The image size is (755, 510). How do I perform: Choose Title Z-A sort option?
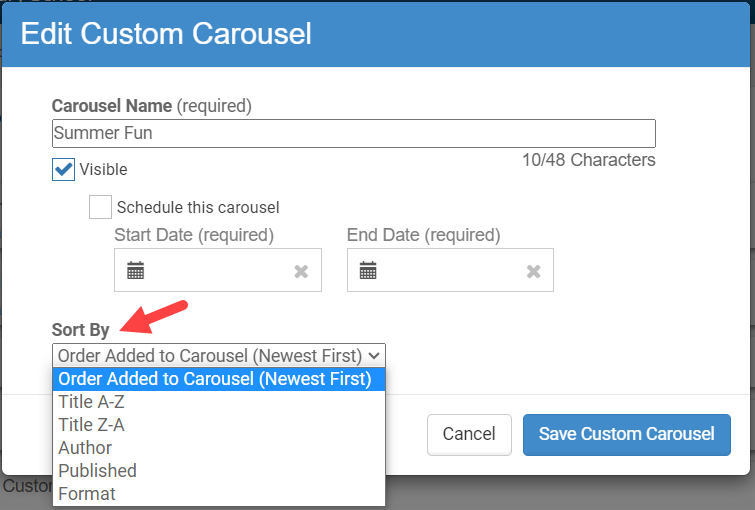coord(91,425)
